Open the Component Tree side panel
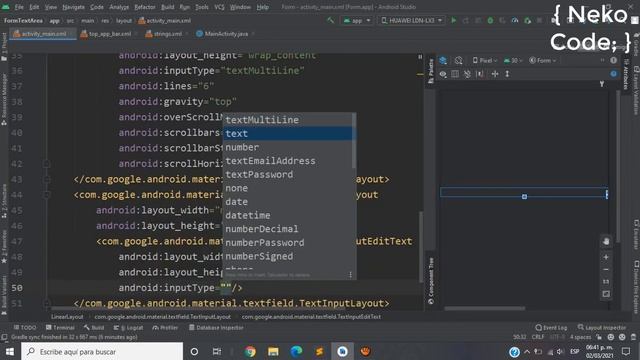The image size is (640, 360). click(431, 281)
